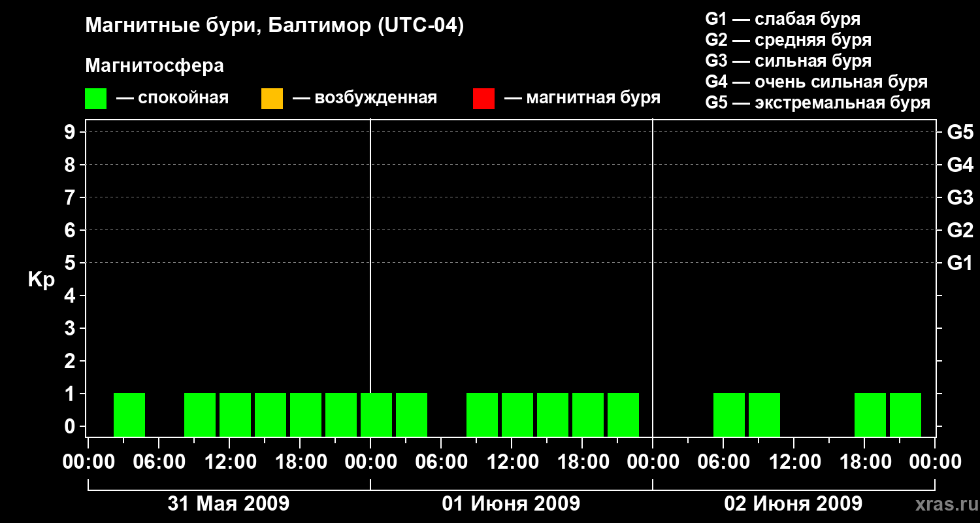Click the "06:00" tick label for 31 Мая
The image size is (980, 523).
point(158,462)
